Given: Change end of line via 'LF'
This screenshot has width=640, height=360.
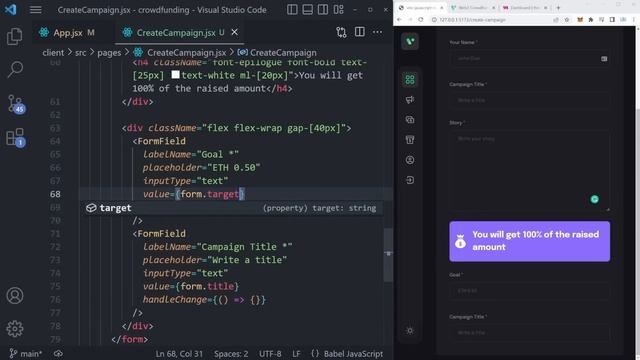Looking at the screenshot, I should (x=296, y=353).
